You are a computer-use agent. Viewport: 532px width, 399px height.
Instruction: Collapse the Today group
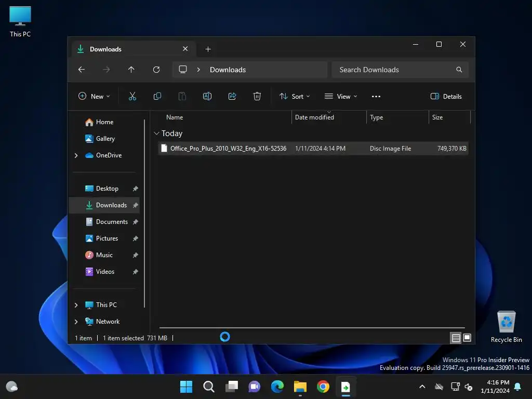point(156,134)
